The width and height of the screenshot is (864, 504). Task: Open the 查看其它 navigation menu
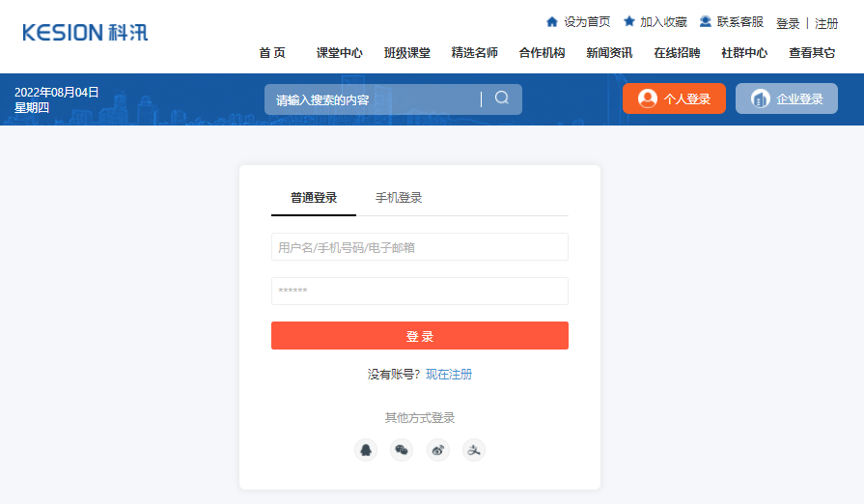coord(812,53)
